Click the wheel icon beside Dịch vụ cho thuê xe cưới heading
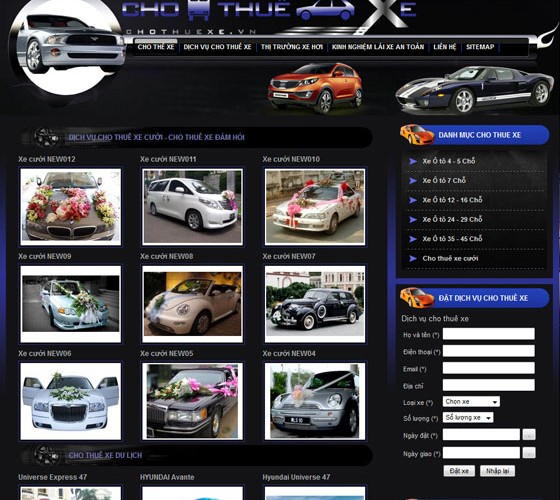This screenshot has height=500, width=560. point(46,137)
